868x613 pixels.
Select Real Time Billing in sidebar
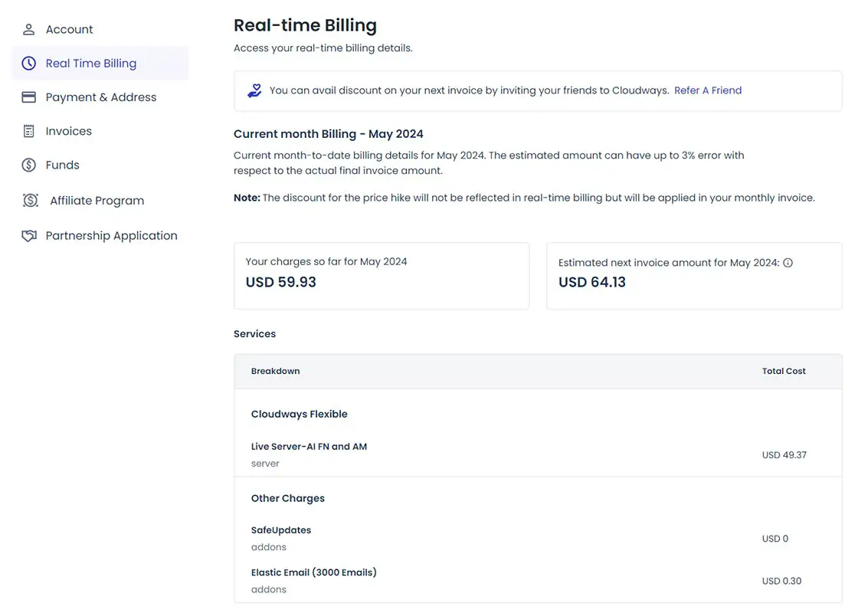pyautogui.click(x=100, y=63)
